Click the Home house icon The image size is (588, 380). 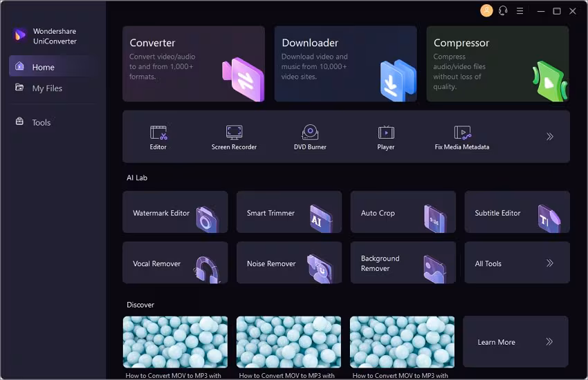coord(19,66)
